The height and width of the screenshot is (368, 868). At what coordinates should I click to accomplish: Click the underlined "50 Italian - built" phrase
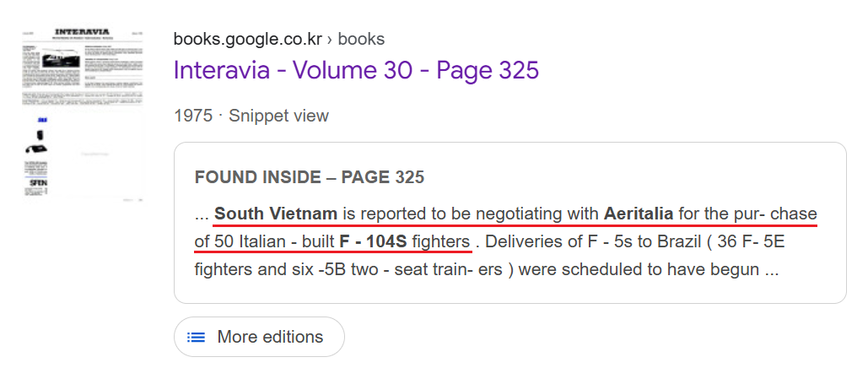[x=274, y=242]
